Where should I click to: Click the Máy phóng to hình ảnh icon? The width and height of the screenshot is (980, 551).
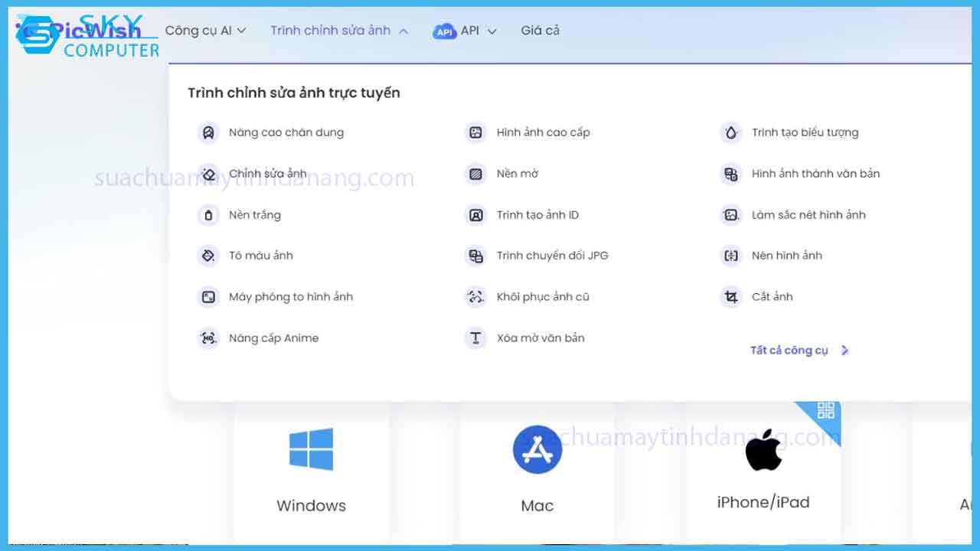[208, 297]
